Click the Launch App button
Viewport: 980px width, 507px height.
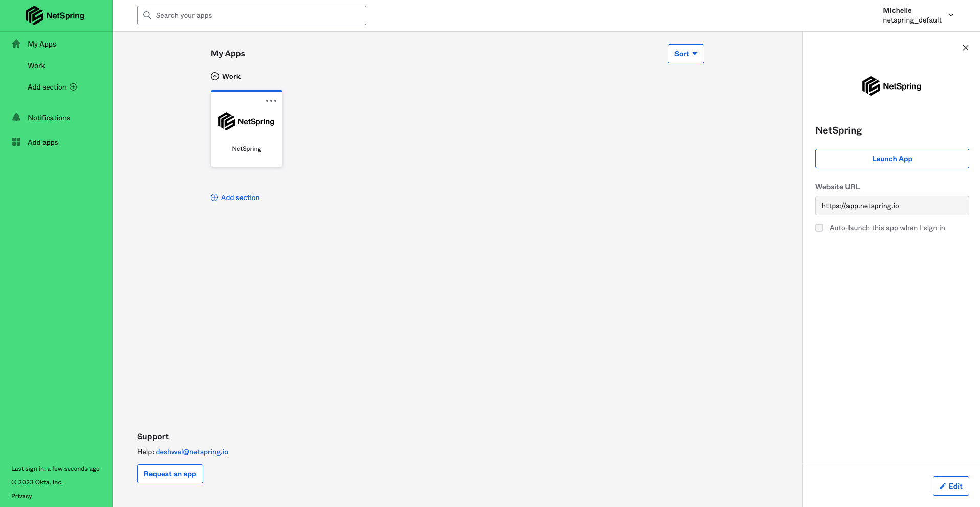click(892, 159)
